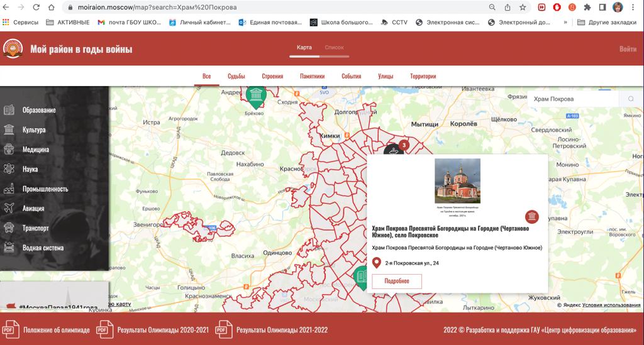Screen dimensions: 644x345
Task: Click the dark cluster marker with badge 3
Action: pos(395,149)
